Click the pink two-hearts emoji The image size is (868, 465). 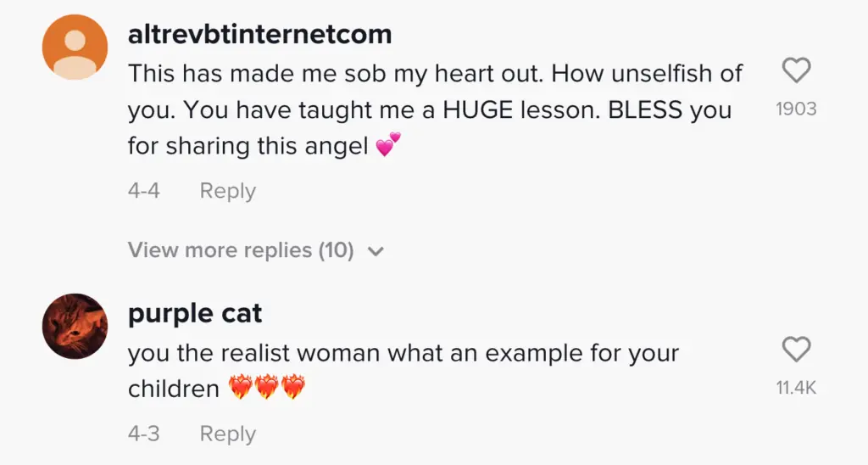coord(387,145)
